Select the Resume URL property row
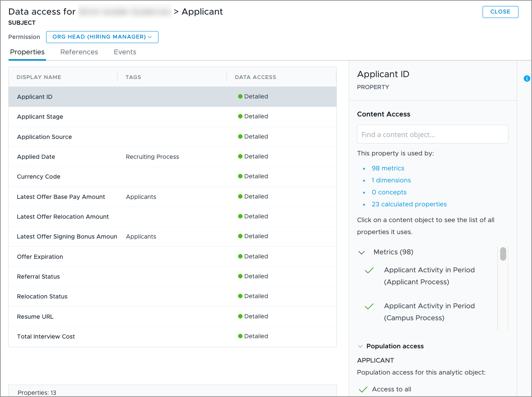This screenshot has width=532, height=397. click(x=172, y=316)
